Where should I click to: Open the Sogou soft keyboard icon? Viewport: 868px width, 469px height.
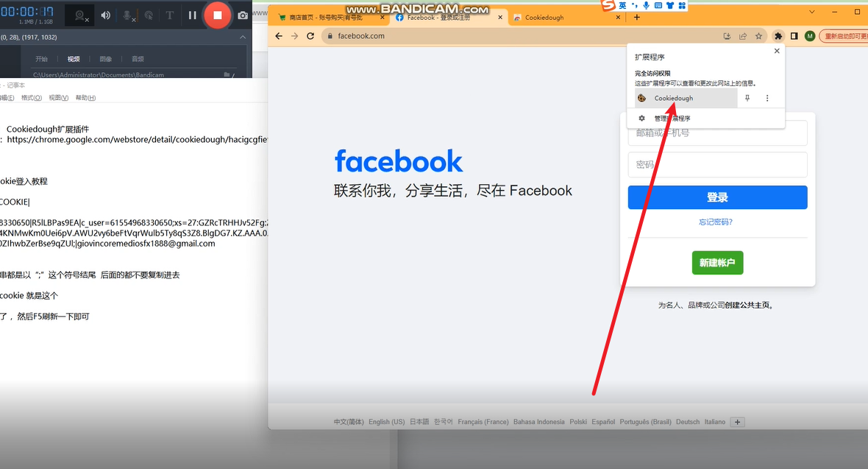pyautogui.click(x=658, y=6)
